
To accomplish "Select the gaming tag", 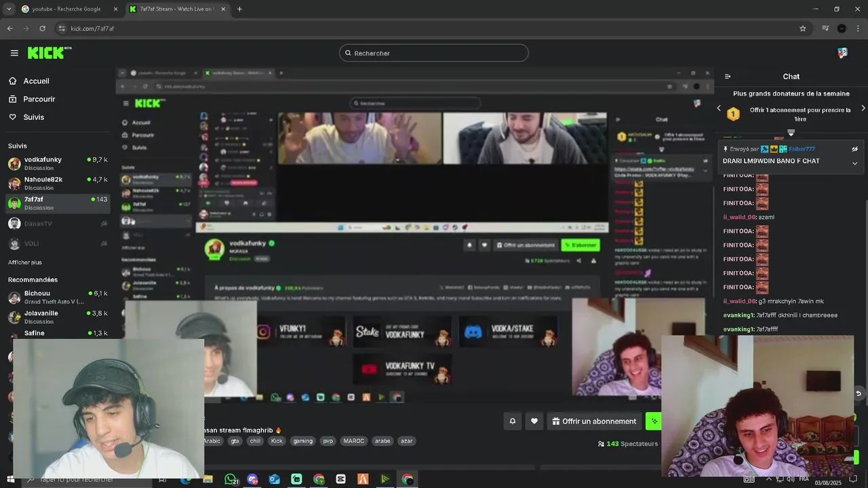I will point(303,441).
